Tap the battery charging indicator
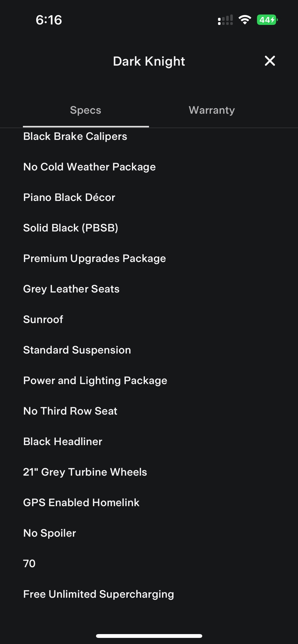298x644 pixels. pos(267,20)
